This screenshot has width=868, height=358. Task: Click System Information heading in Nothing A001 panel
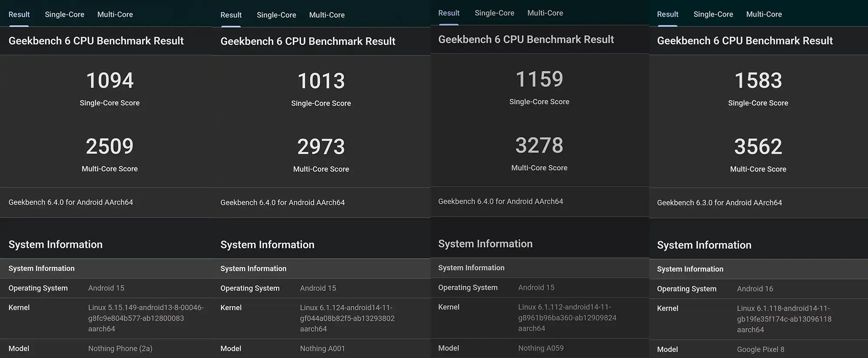pos(267,245)
